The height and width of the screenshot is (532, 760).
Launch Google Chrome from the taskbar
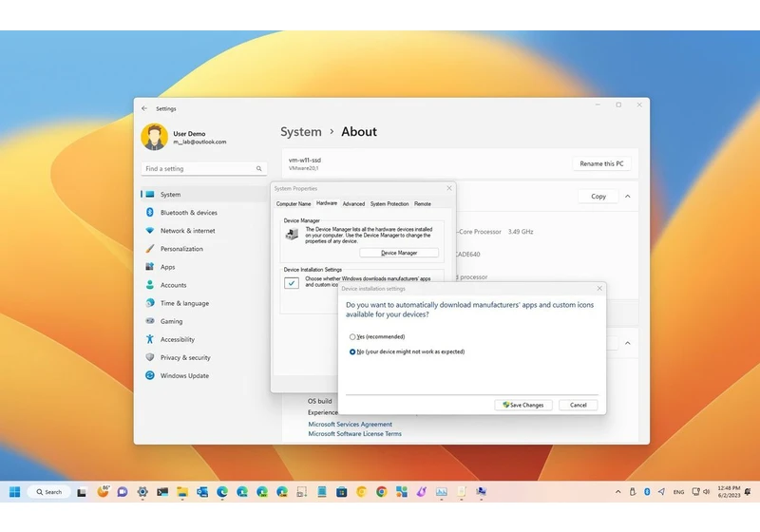coord(382,492)
